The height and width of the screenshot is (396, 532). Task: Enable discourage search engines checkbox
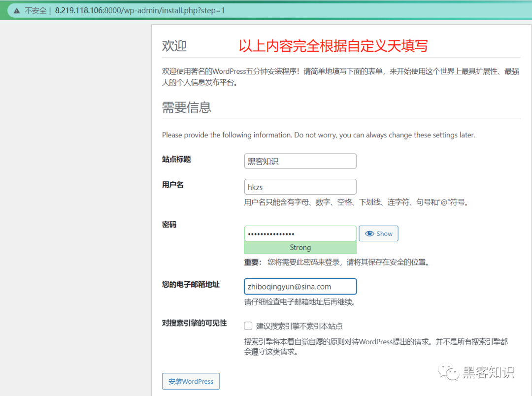248,326
